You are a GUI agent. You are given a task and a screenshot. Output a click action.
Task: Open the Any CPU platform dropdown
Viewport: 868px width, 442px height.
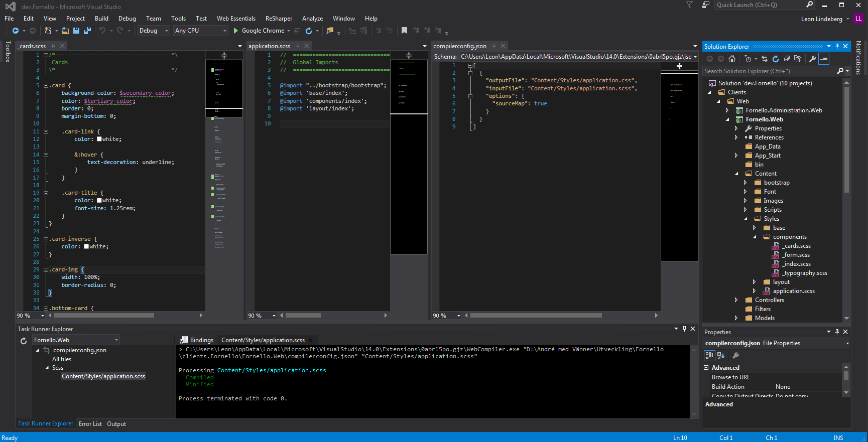pos(200,31)
